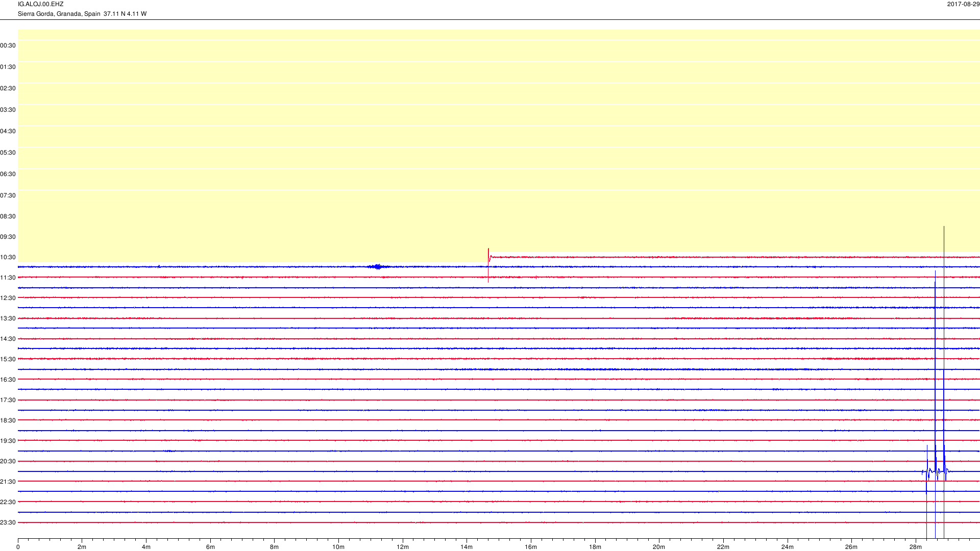
Task: Click the small blue seismic event near 11m
Action: 378,266
